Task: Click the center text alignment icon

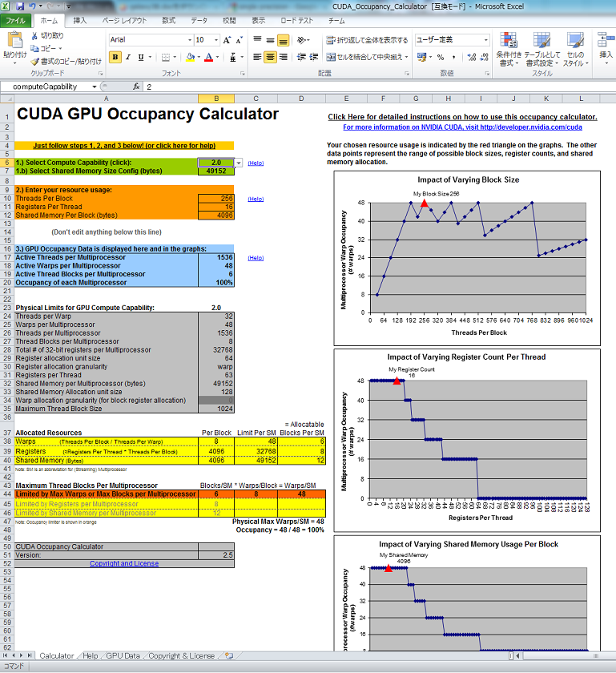Action: point(270,57)
